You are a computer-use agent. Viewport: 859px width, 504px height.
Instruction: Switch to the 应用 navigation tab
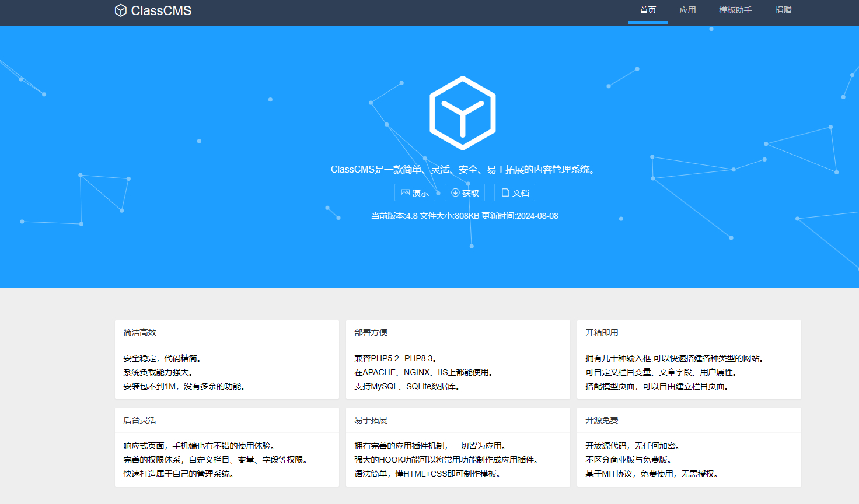pyautogui.click(x=687, y=10)
